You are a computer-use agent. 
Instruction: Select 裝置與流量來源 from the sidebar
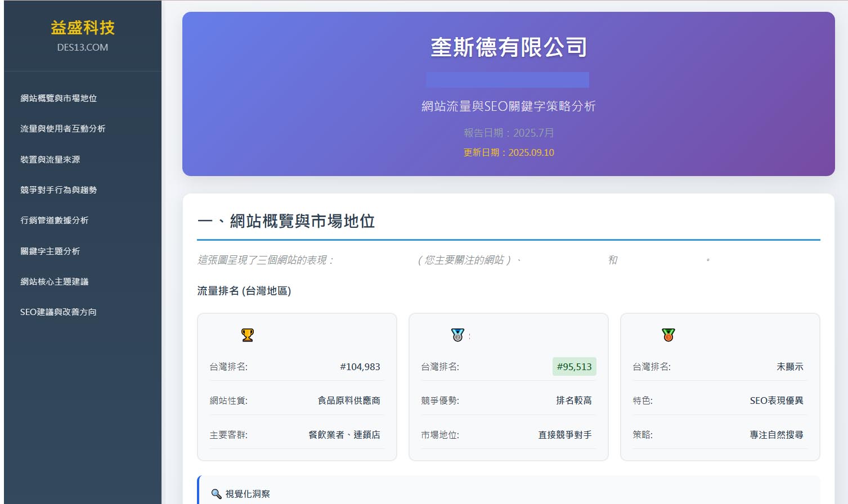point(50,160)
